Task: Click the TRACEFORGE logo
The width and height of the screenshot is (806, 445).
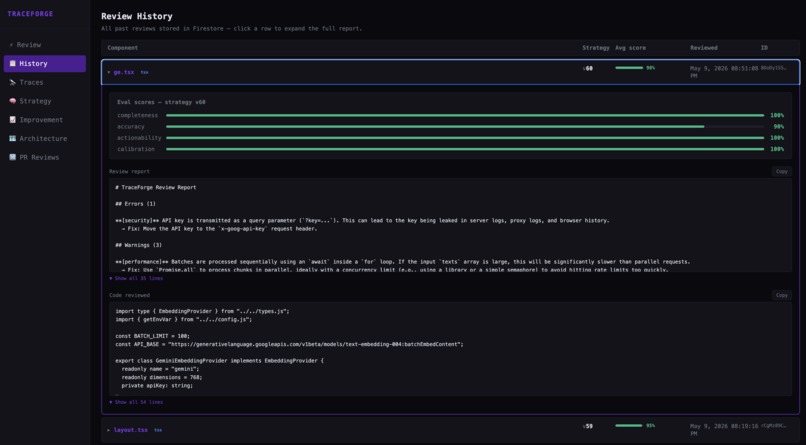Action: tap(30, 14)
